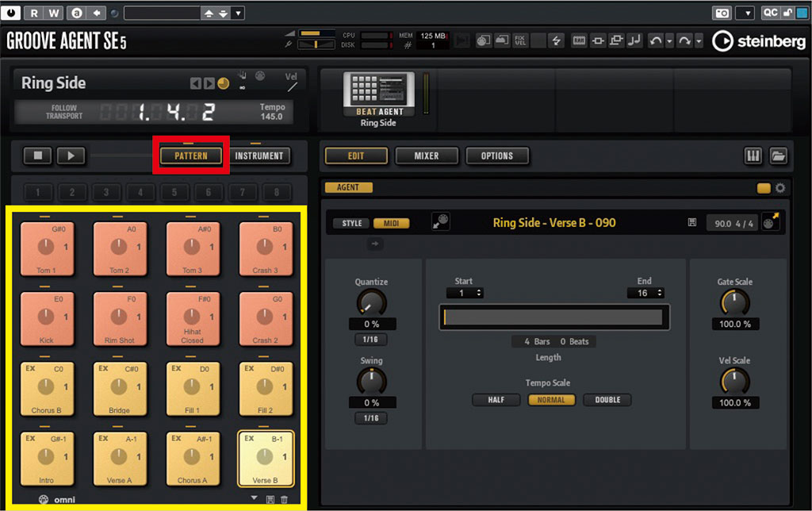Click the MIDI reset note icons in toolbar
812x511 pixels.
point(634,40)
